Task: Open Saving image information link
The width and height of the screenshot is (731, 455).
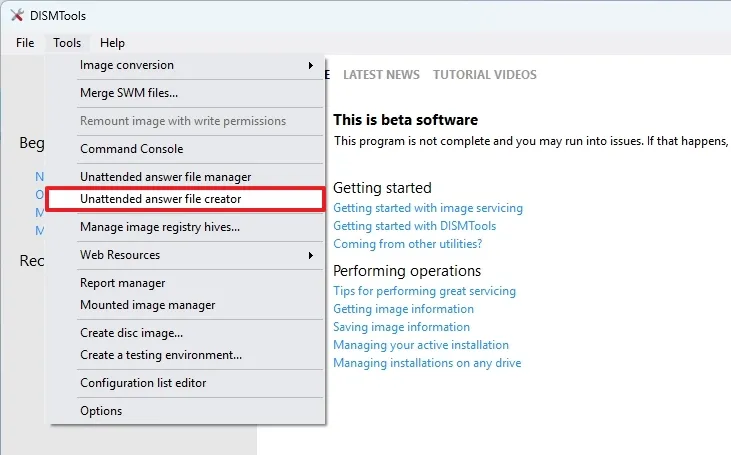Action: [401, 327]
